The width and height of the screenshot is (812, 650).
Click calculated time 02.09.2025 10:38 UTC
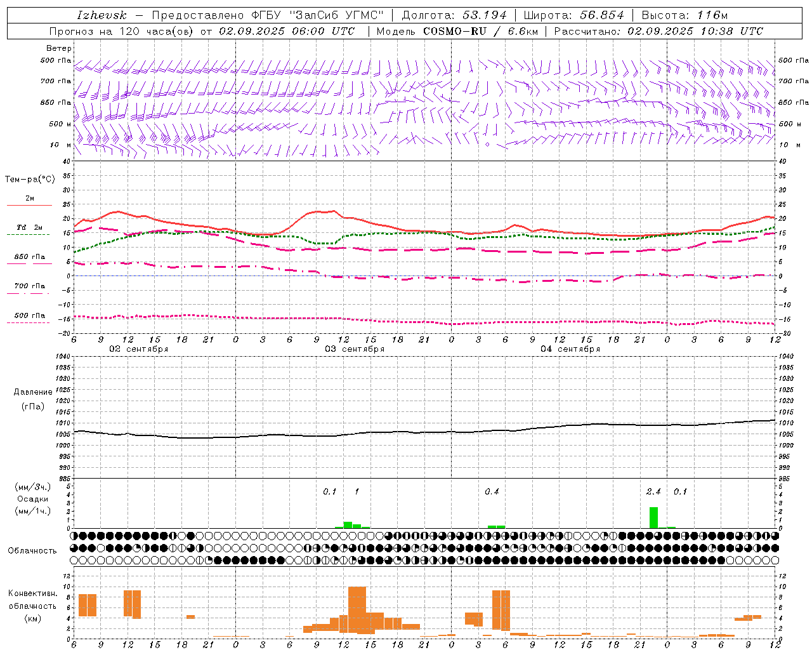click(x=695, y=31)
